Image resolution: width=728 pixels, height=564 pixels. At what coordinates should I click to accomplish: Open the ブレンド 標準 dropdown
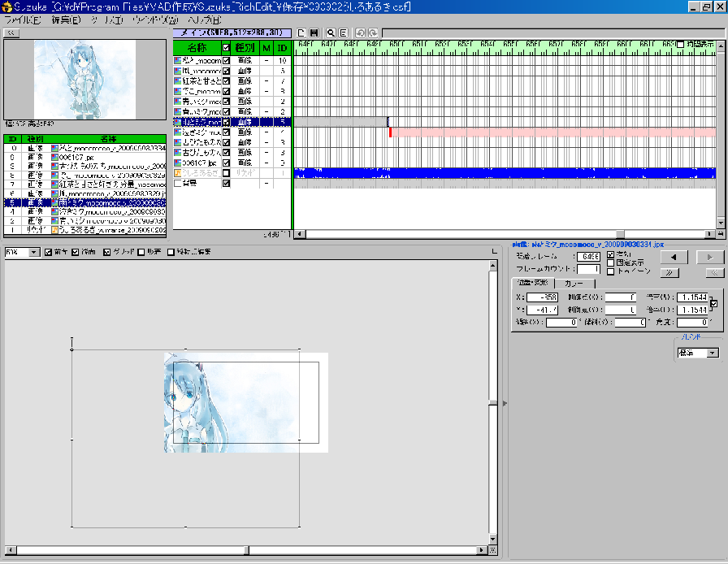pyautogui.click(x=712, y=353)
